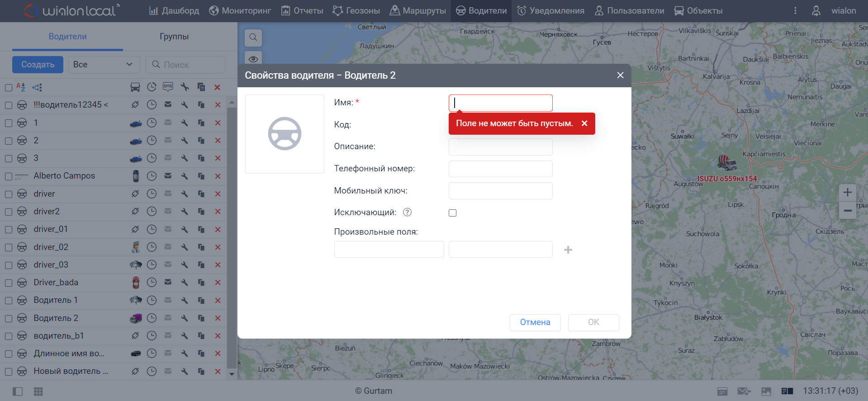Delete driver Alberto Campos with red cross
This screenshot has width=868, height=401.
pos(218,176)
